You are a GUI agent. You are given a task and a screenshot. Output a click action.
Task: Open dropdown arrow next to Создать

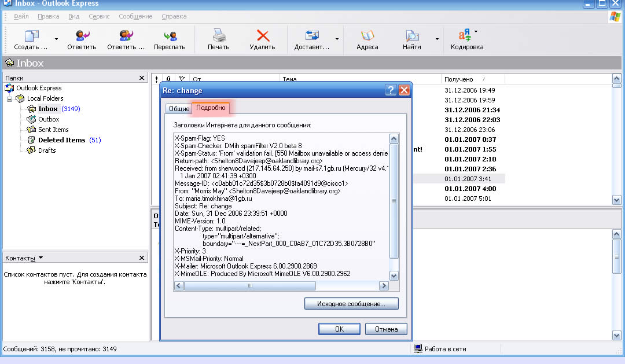click(56, 39)
